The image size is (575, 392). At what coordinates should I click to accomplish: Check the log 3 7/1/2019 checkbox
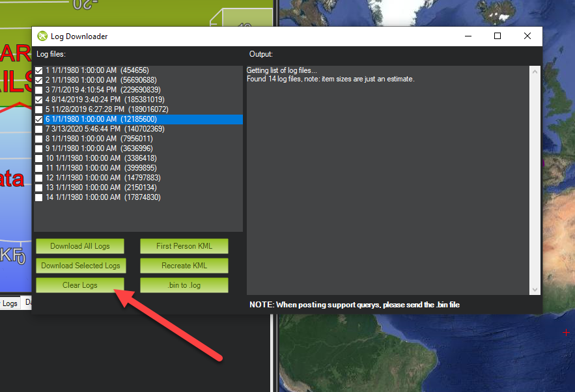tap(38, 90)
